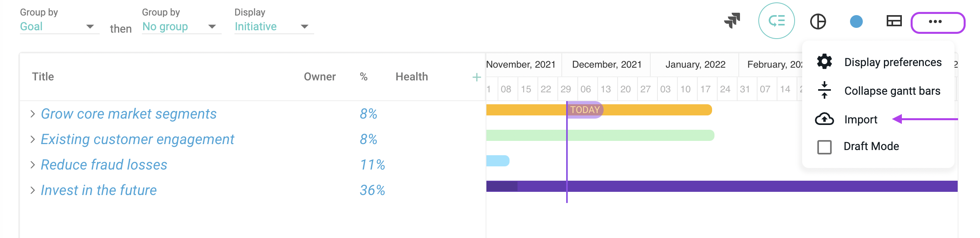Expand the Reduce fraud losses row

pyautogui.click(x=33, y=165)
